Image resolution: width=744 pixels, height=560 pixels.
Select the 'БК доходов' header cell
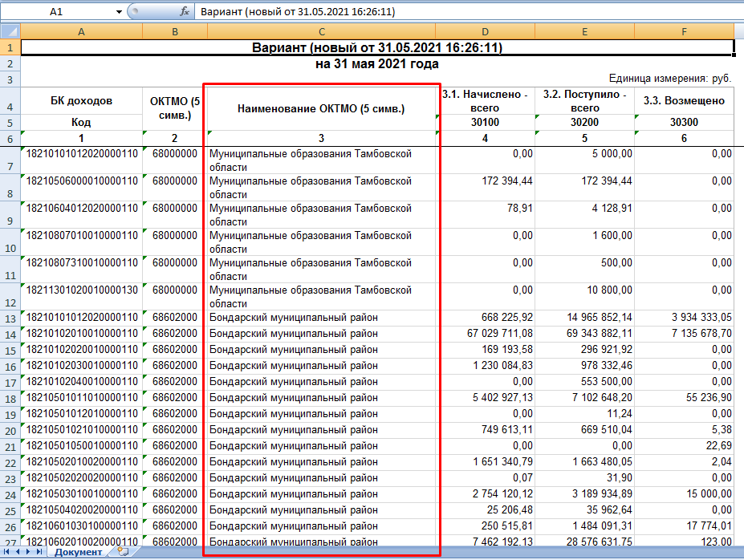(x=82, y=100)
